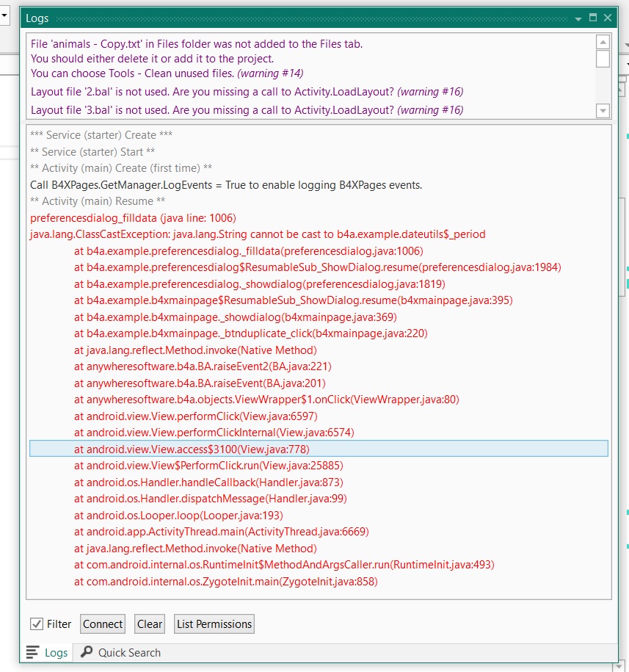Open Logs panel options dropdown arrow
Viewport: 629px width, 672px height.
(x=578, y=18)
